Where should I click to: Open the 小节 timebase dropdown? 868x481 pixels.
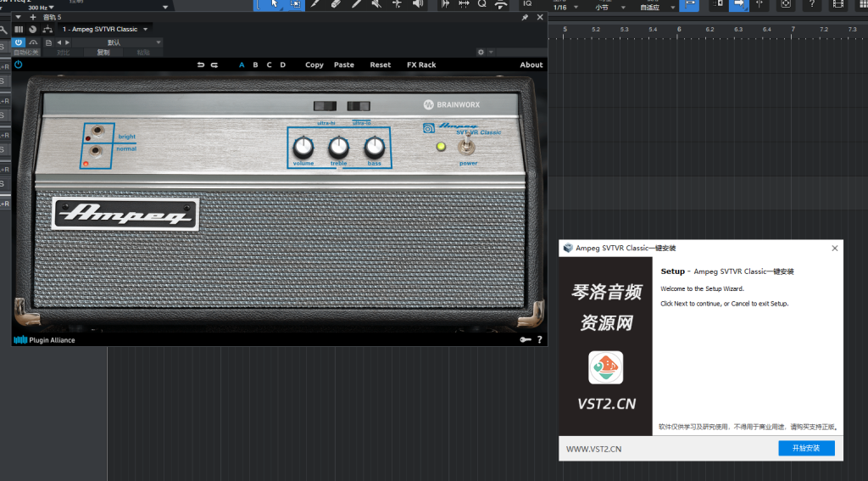[609, 7]
